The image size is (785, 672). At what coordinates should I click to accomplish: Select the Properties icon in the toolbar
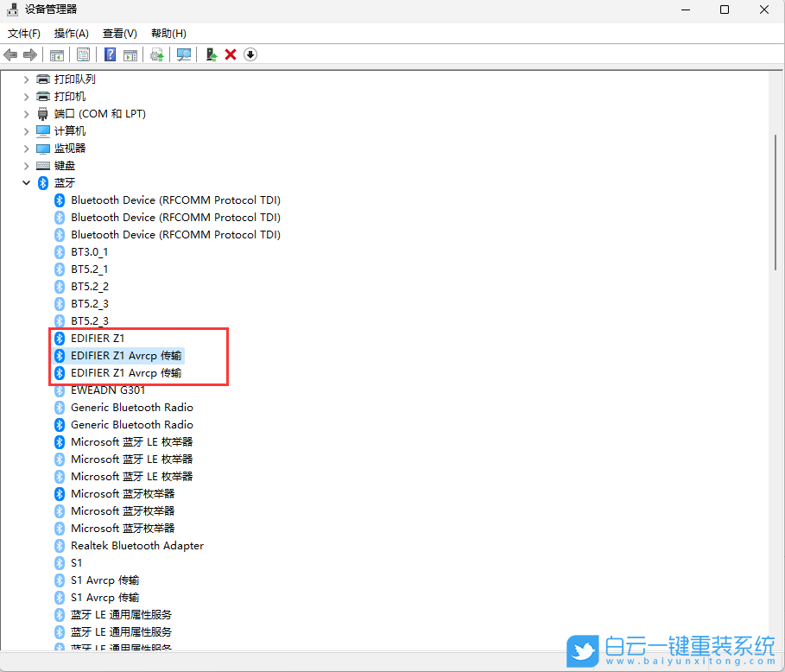pyautogui.click(x=83, y=54)
